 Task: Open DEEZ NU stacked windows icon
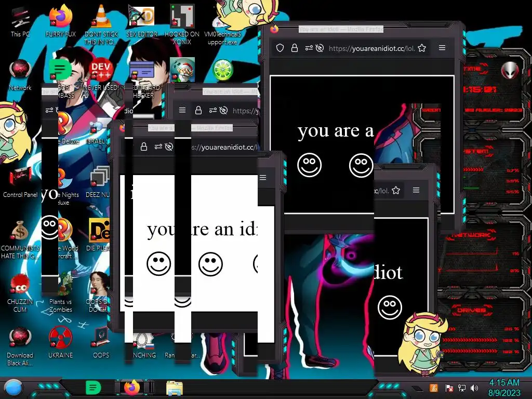(x=99, y=181)
